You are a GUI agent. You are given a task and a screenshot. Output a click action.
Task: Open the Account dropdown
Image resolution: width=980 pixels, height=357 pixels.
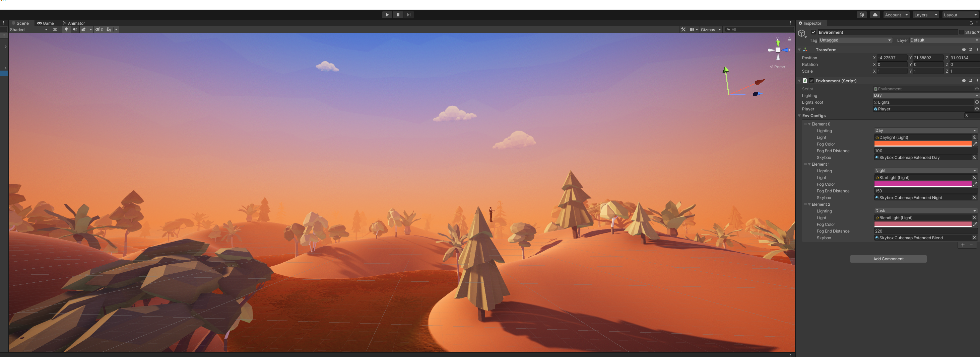pyautogui.click(x=896, y=15)
